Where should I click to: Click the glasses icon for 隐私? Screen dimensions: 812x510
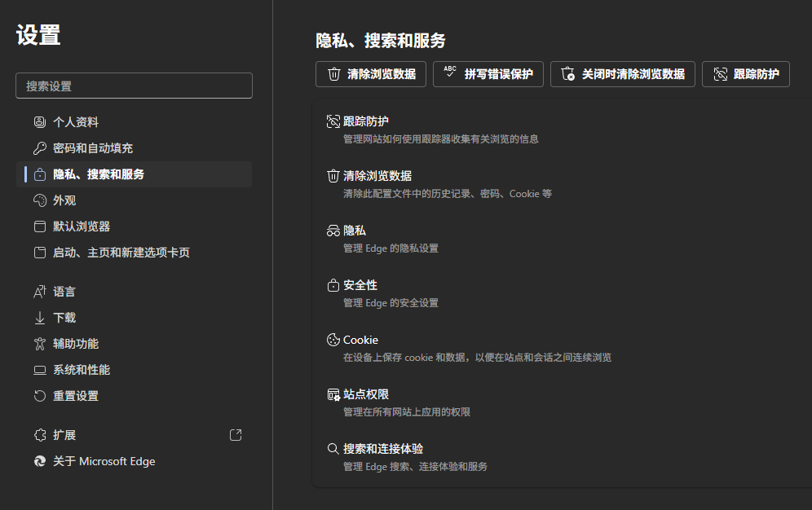[x=333, y=230]
